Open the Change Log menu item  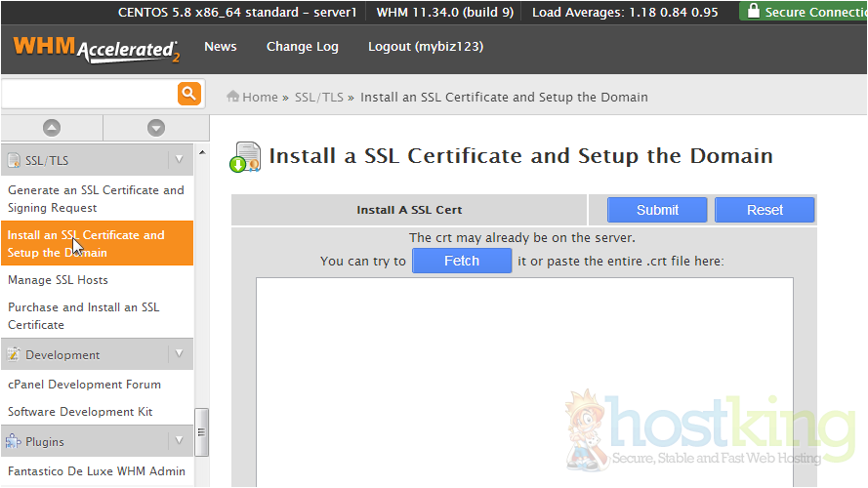[303, 47]
